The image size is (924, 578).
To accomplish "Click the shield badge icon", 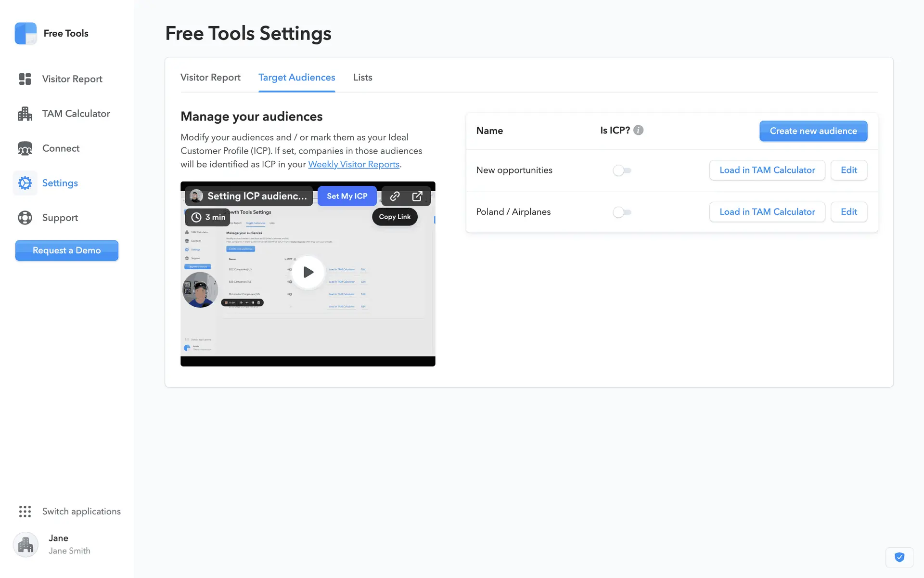I will [x=899, y=557].
